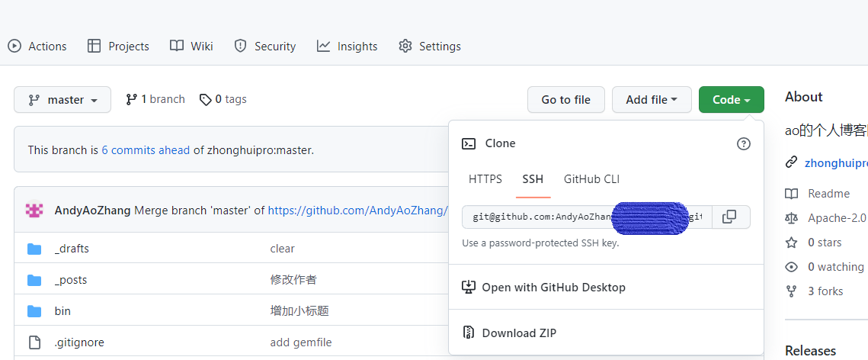The width and height of the screenshot is (868, 360).
Task: Open the Releases heading link
Action: coord(810,351)
